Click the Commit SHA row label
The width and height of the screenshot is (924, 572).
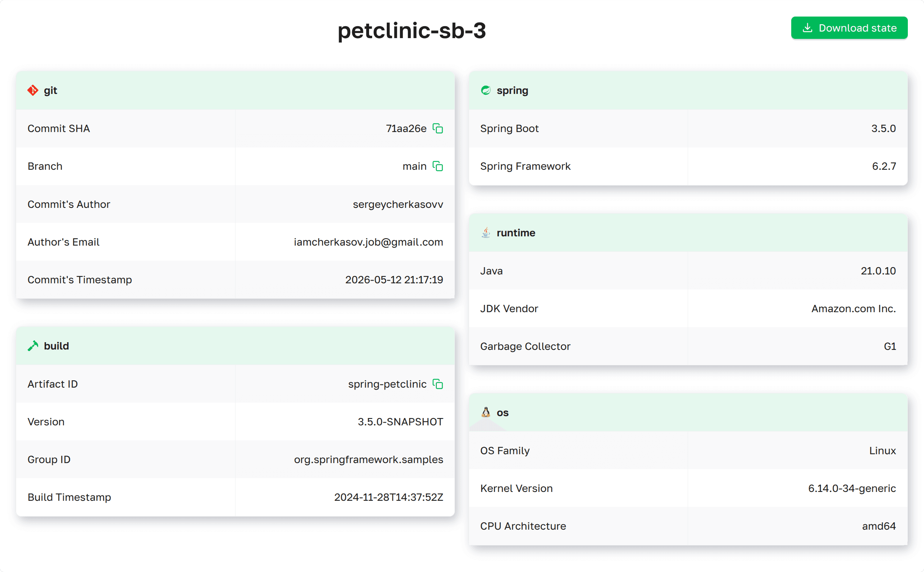click(58, 129)
